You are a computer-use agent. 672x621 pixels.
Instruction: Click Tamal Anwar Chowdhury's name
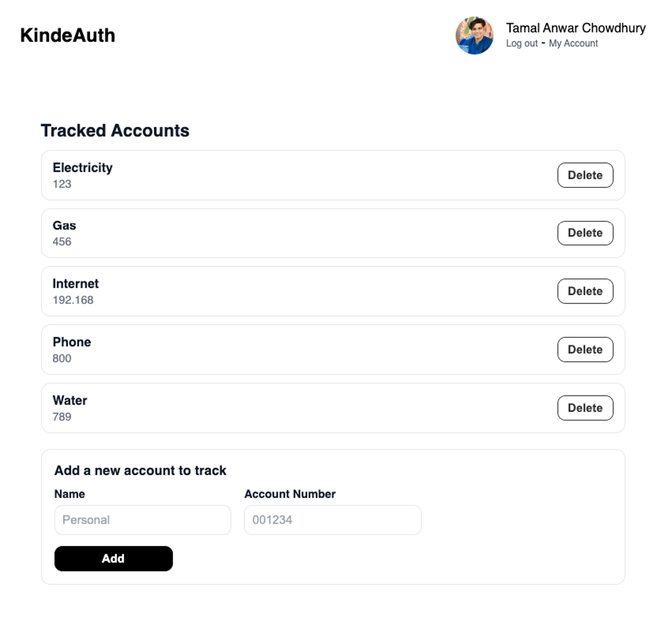coord(575,28)
